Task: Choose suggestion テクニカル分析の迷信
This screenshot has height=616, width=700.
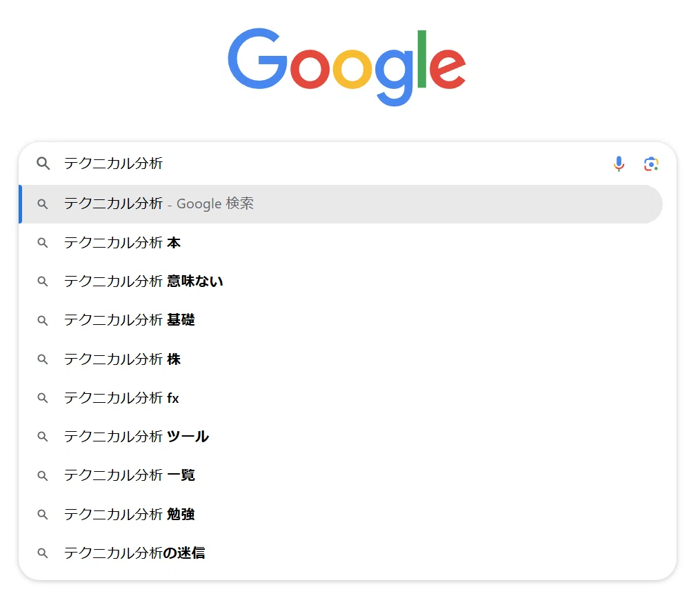Action: point(341,553)
